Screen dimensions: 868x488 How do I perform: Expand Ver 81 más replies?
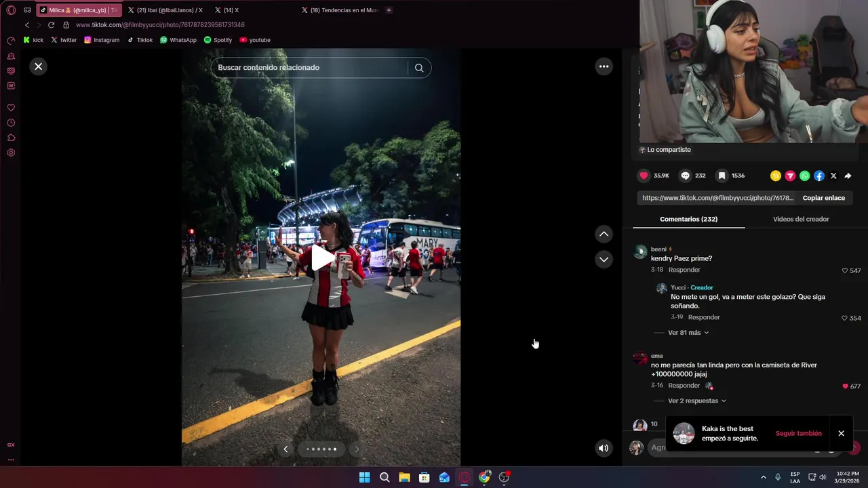688,333
